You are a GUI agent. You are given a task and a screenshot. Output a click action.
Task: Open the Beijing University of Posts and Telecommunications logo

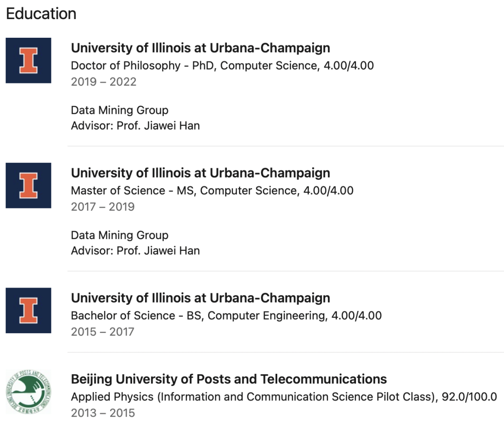28,392
